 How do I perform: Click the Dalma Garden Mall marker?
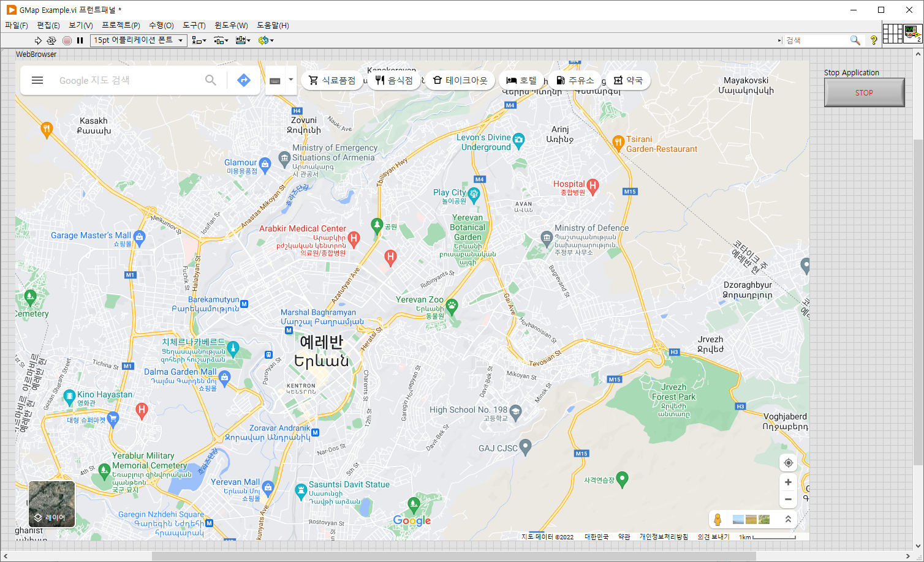click(x=224, y=378)
